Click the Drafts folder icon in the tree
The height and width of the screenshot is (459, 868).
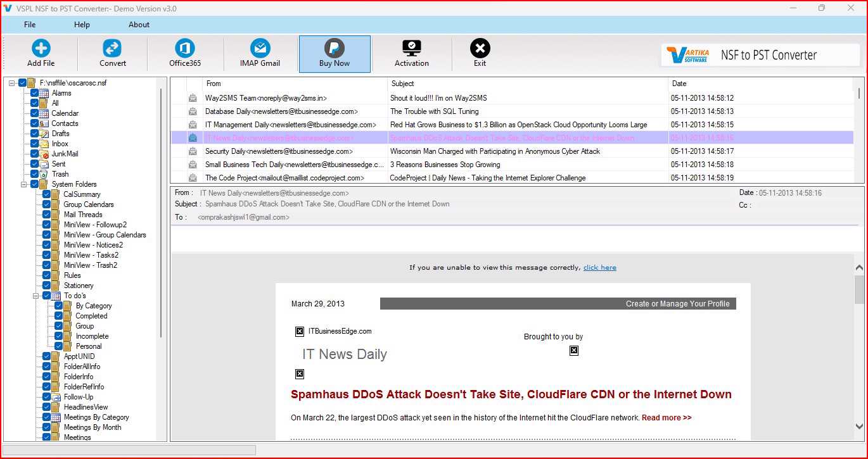(44, 134)
